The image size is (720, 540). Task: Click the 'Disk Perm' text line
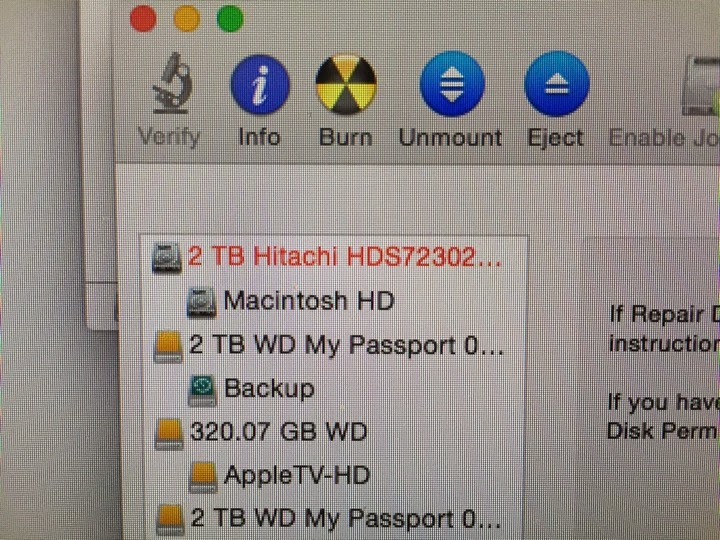point(663,431)
